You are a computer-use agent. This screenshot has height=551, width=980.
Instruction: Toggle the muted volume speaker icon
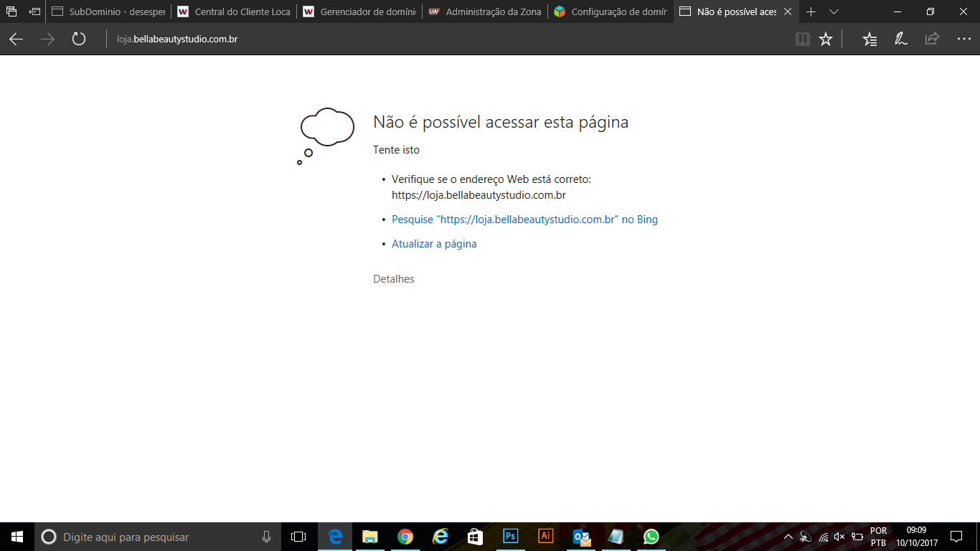[839, 537]
